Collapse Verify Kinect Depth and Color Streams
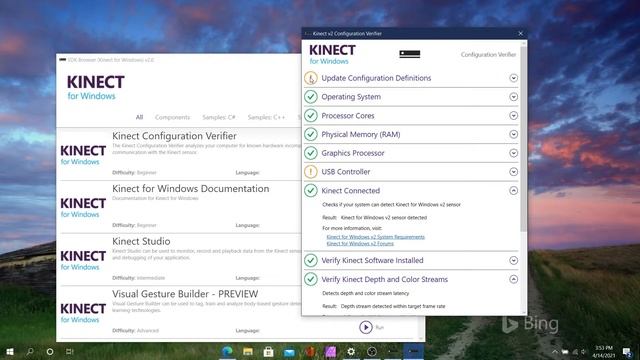 [514, 279]
